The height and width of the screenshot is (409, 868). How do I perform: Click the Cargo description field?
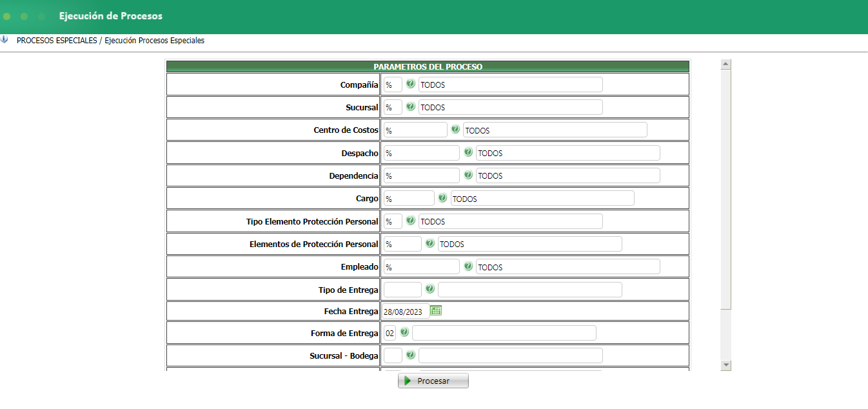pos(542,198)
